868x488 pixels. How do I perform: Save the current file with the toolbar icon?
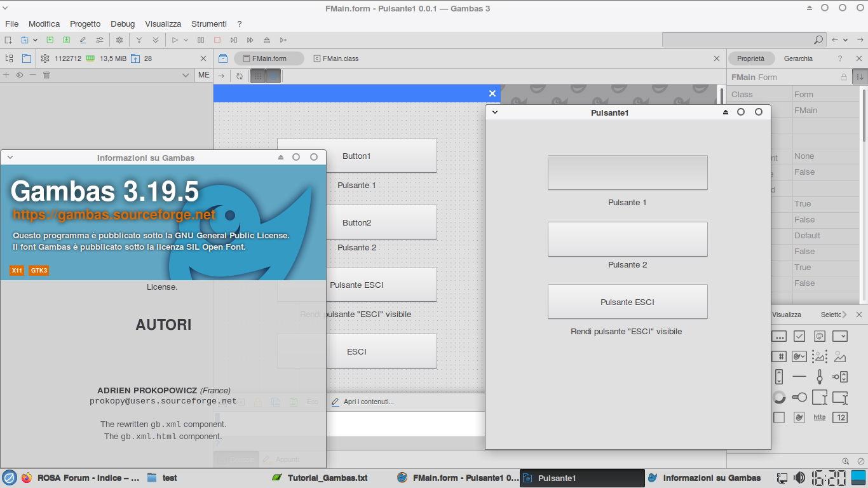[50, 40]
